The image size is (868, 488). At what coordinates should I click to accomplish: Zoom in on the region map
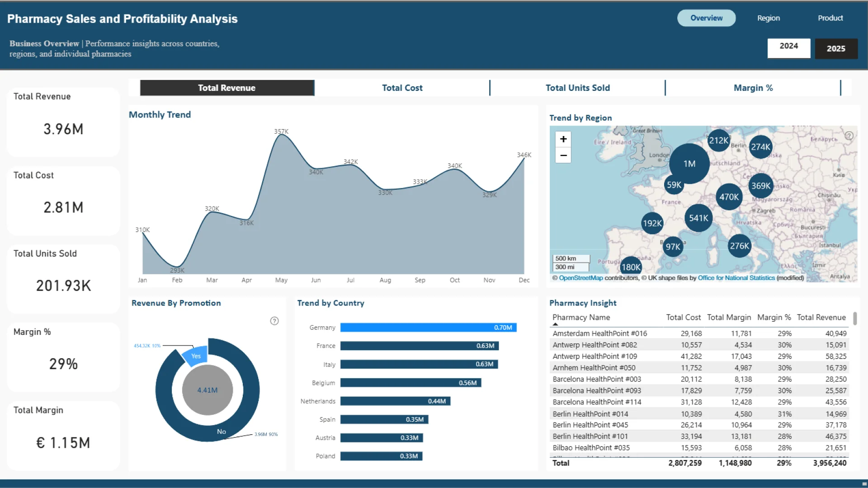[563, 139]
